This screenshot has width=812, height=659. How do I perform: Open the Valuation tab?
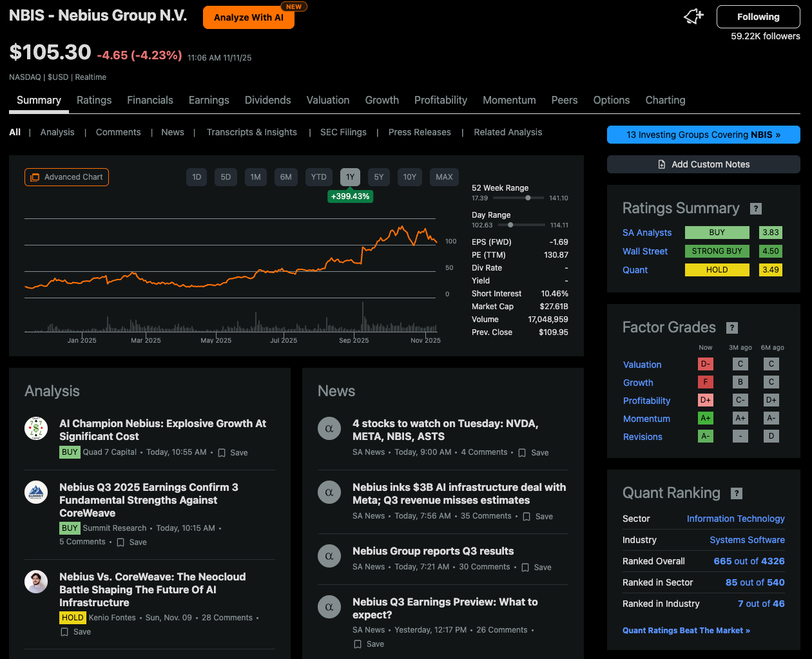coord(328,100)
